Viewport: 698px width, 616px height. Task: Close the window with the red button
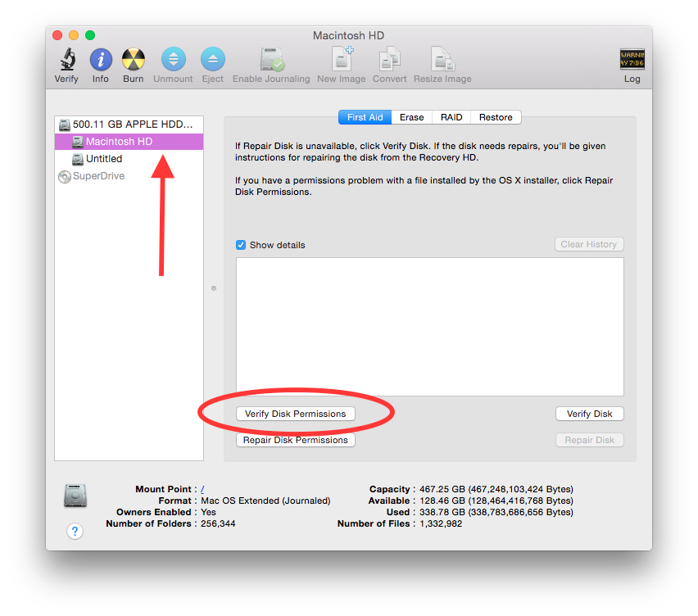[57, 35]
